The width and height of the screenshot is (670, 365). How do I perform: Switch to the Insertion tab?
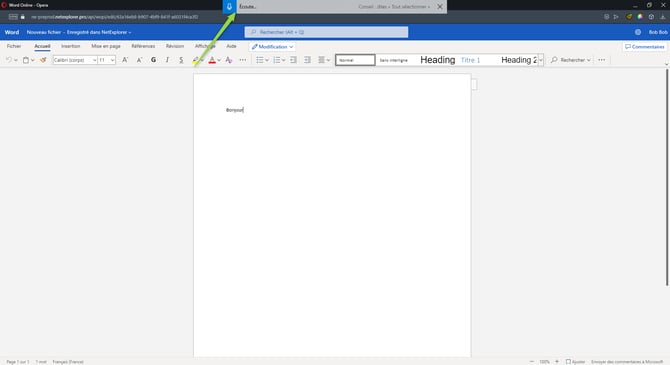(71, 46)
